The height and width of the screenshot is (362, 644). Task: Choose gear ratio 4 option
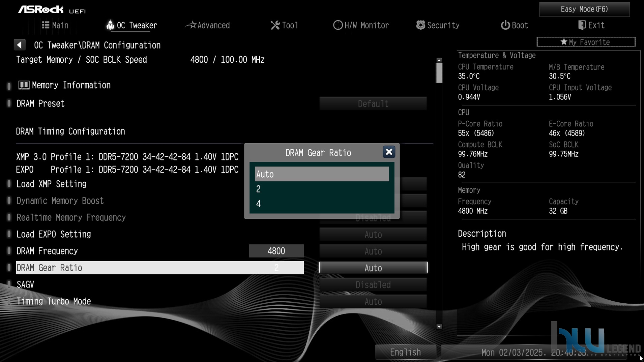[322, 204]
